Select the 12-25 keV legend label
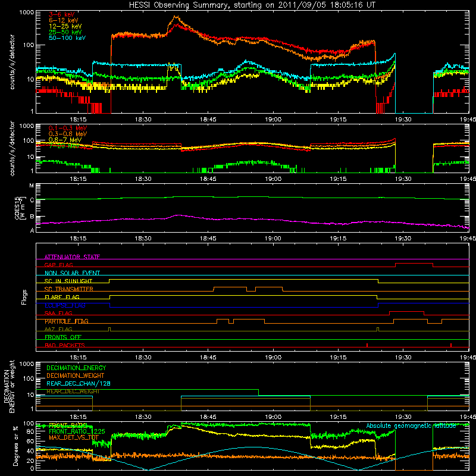 point(65,26)
